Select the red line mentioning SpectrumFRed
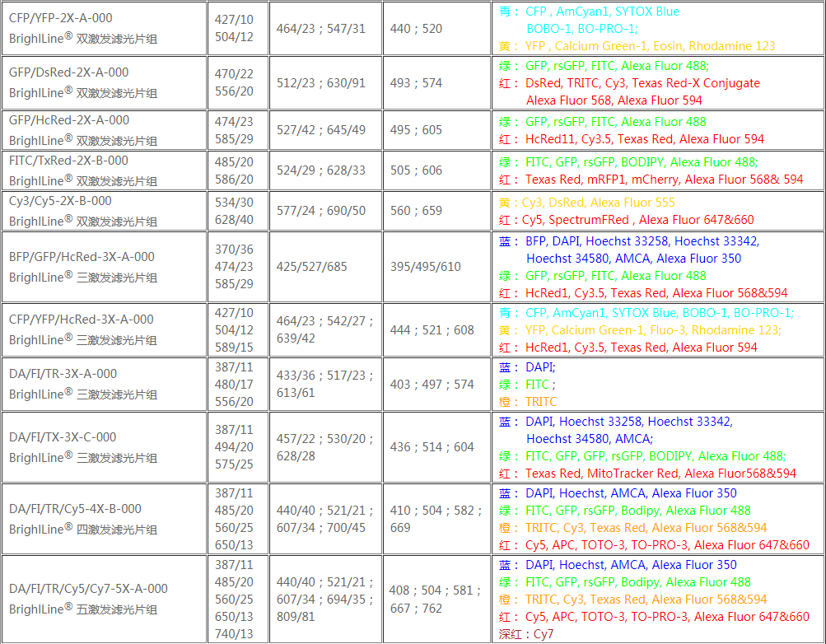Screen dimensions: 826x644 pos(627,220)
